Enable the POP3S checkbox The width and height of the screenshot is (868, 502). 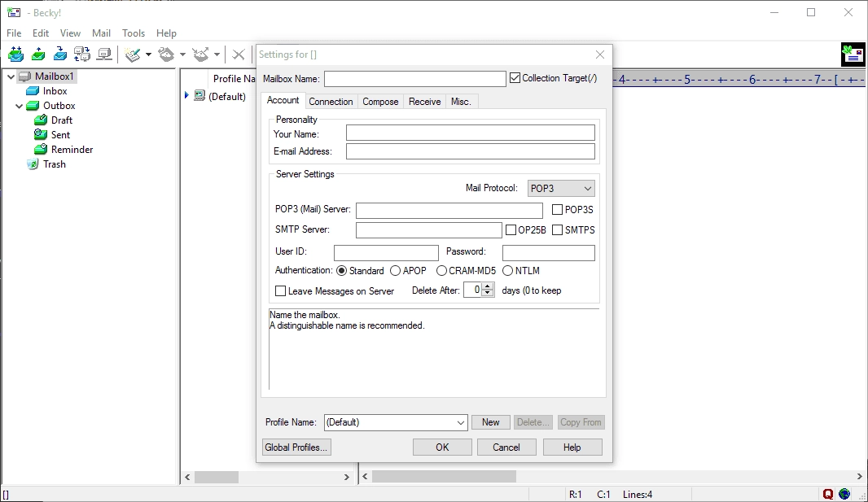(x=558, y=210)
